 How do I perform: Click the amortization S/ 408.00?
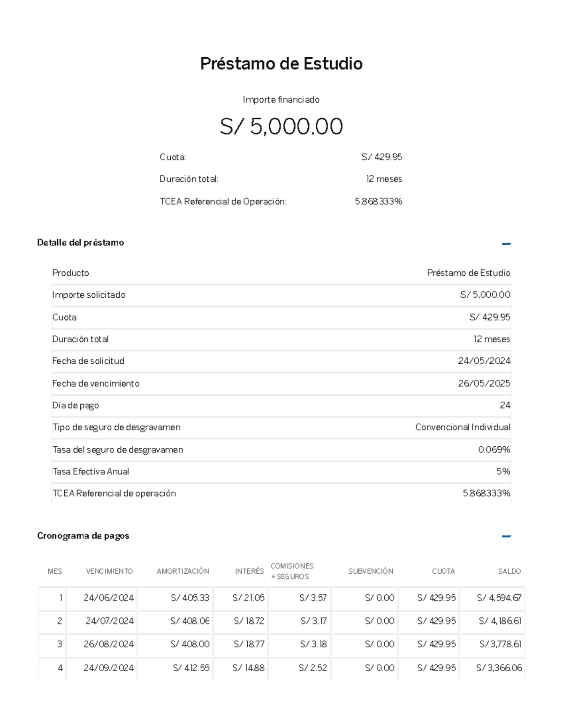[x=190, y=644]
